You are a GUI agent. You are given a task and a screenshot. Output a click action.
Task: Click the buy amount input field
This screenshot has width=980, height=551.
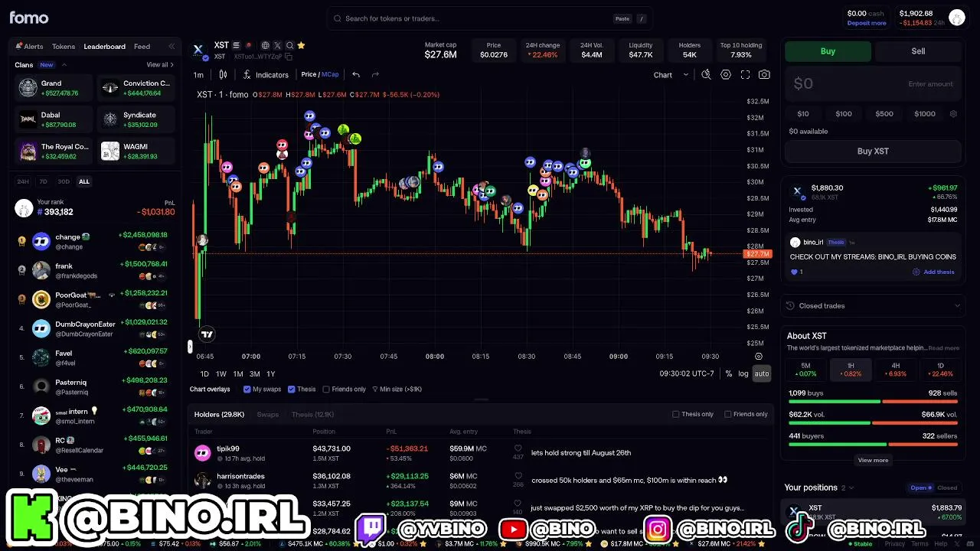[873, 83]
